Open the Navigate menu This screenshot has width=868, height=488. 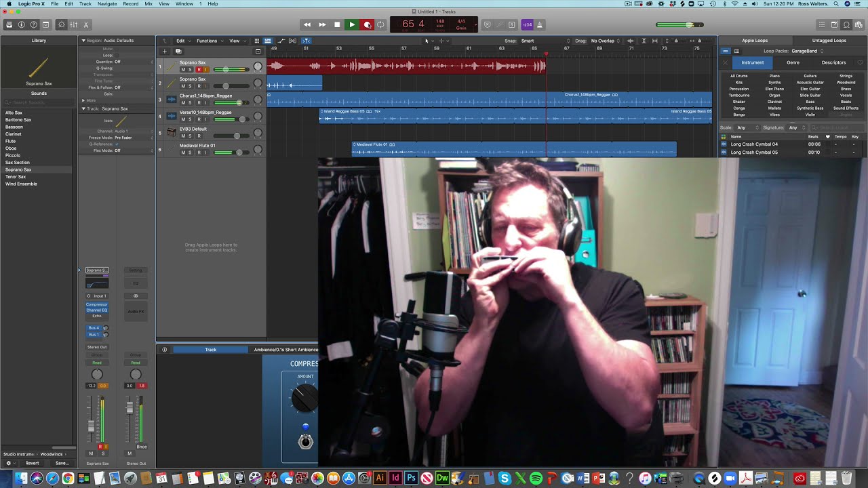[x=106, y=4]
